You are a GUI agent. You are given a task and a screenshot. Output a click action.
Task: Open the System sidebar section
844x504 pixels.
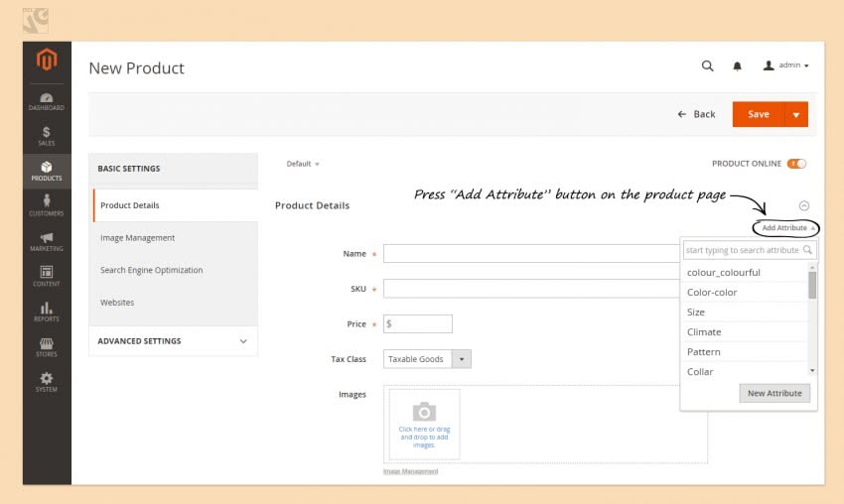[47, 382]
